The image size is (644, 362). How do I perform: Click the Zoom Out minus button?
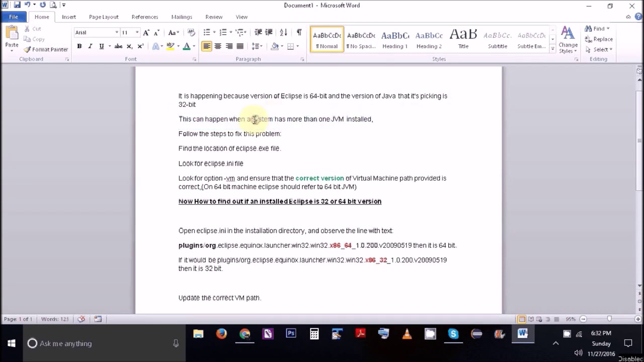pos(583,319)
